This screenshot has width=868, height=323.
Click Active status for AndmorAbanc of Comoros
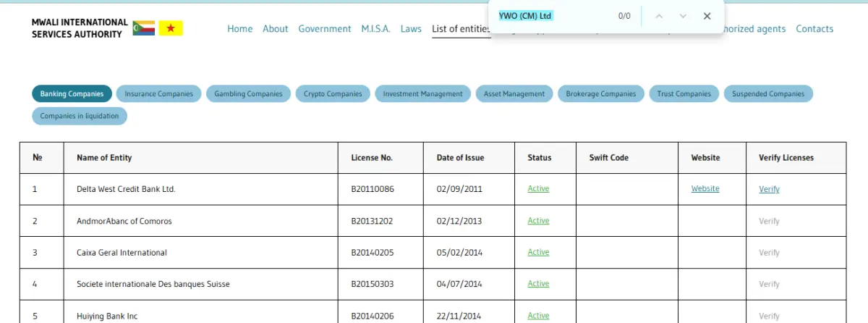pyautogui.click(x=538, y=221)
